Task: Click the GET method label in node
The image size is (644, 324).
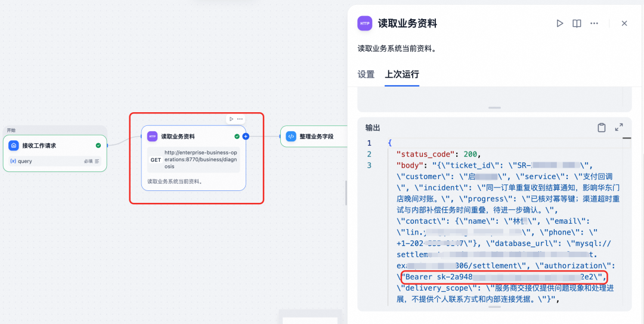Action: [x=156, y=159]
